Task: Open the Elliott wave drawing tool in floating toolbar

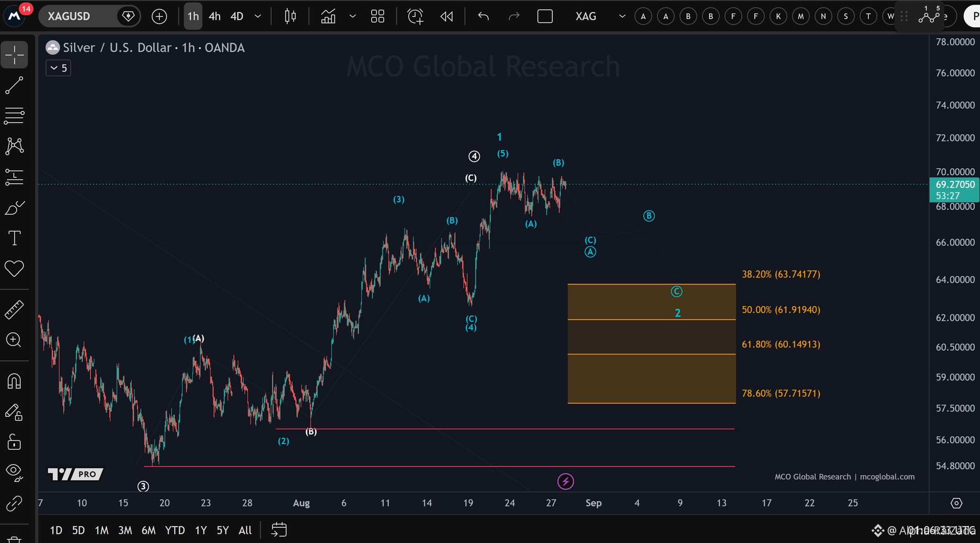Action: (929, 16)
